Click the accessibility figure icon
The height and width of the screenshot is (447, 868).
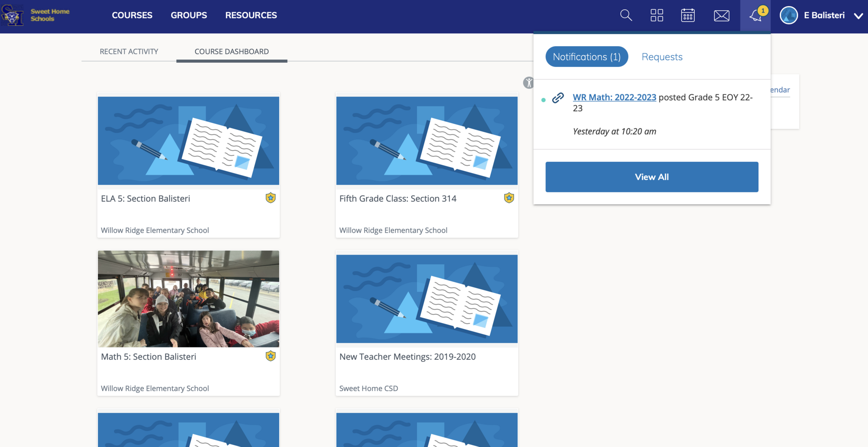pos(528,83)
